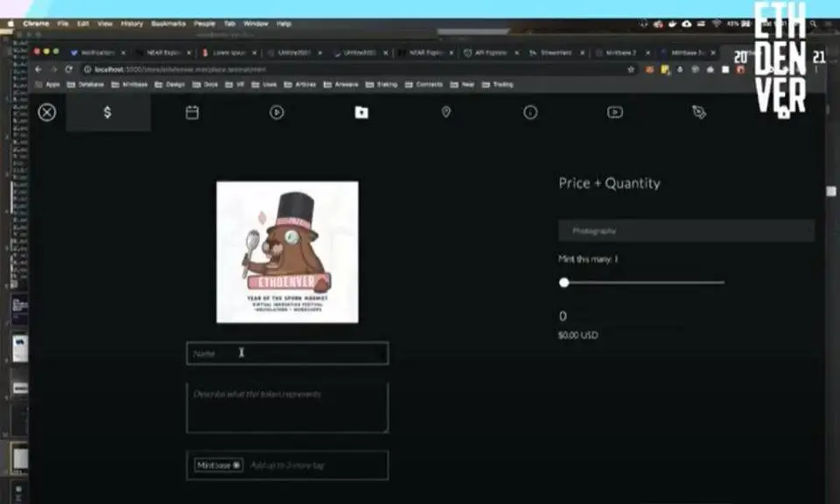Open the video player icon section
The image size is (840, 504).
[x=615, y=112]
